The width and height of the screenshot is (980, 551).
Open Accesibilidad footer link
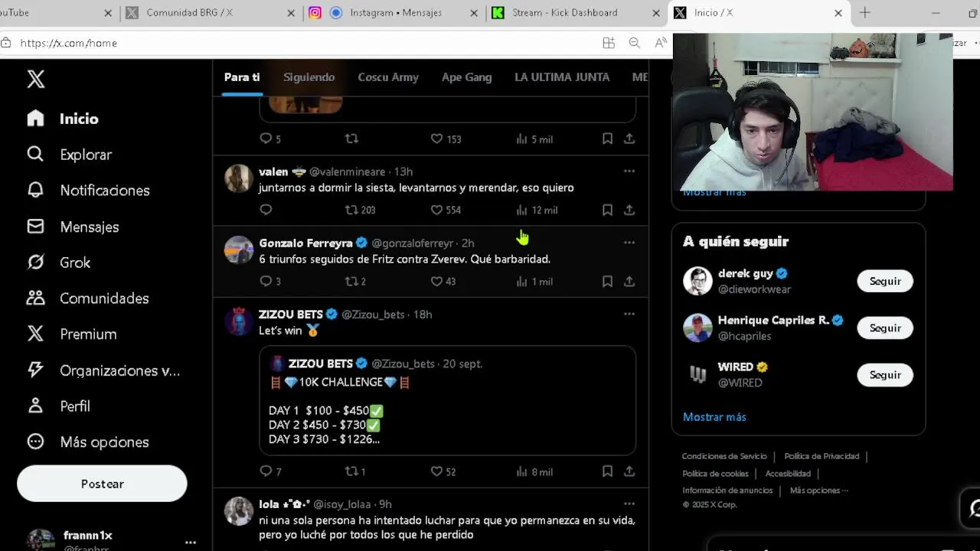(x=788, y=474)
